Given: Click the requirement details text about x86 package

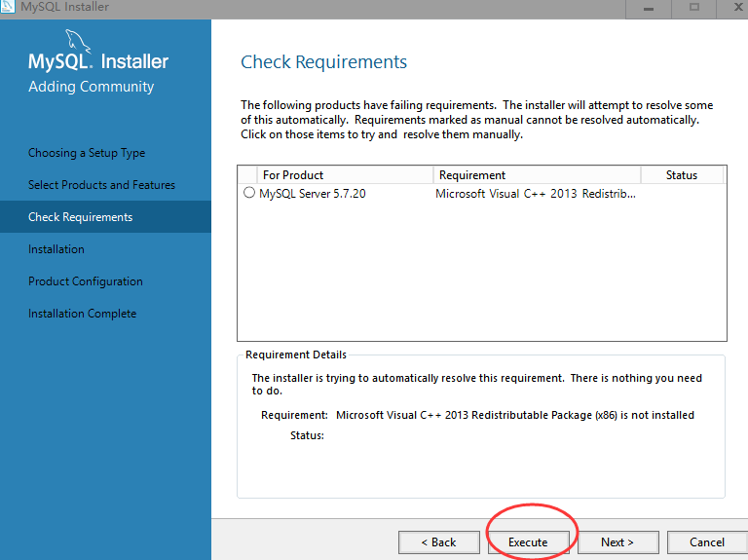Looking at the screenshot, I should [515, 415].
